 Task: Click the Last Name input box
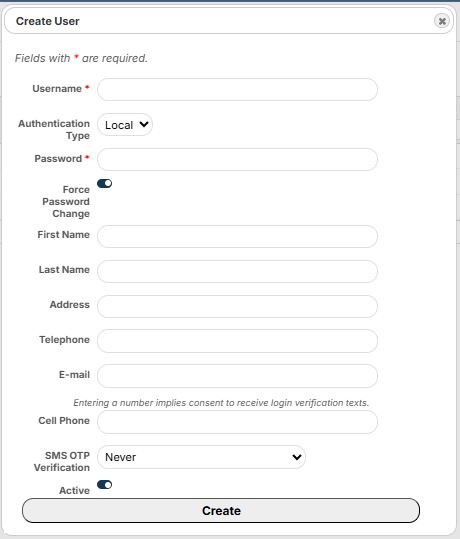click(x=237, y=272)
